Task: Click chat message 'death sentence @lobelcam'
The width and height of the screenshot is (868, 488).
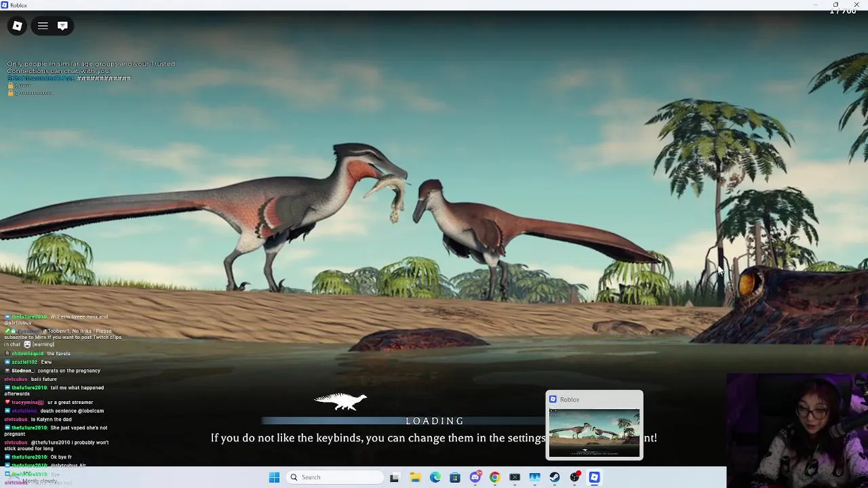Action: coord(72,411)
